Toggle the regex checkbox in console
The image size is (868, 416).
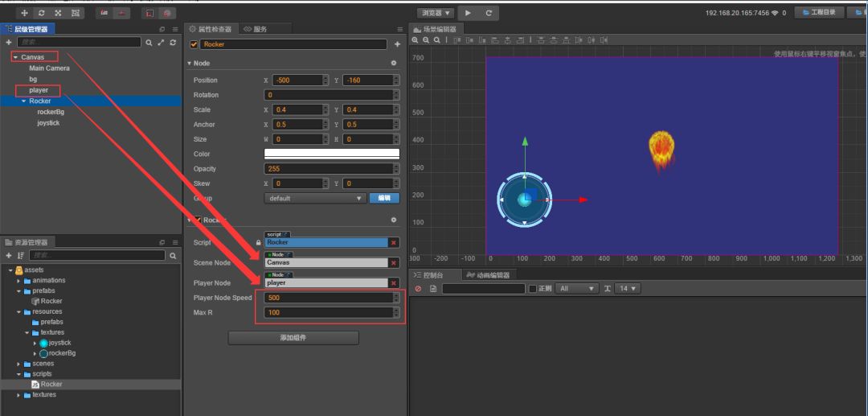[x=533, y=289]
